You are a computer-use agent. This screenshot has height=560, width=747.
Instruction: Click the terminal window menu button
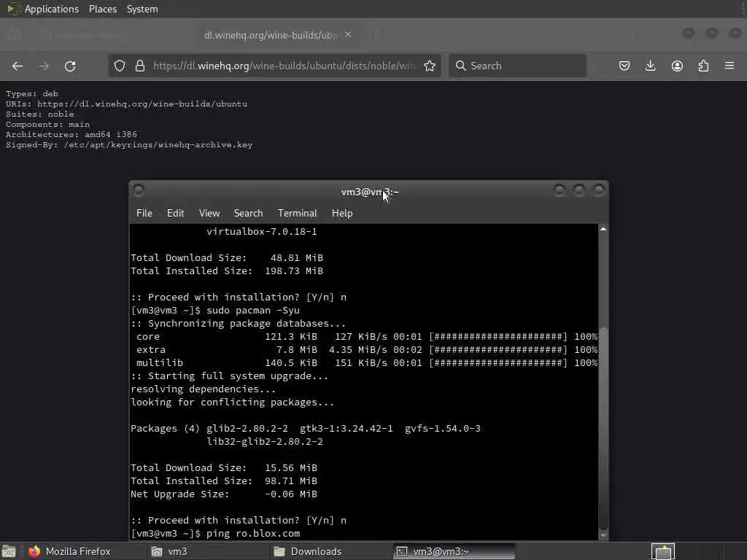(139, 191)
